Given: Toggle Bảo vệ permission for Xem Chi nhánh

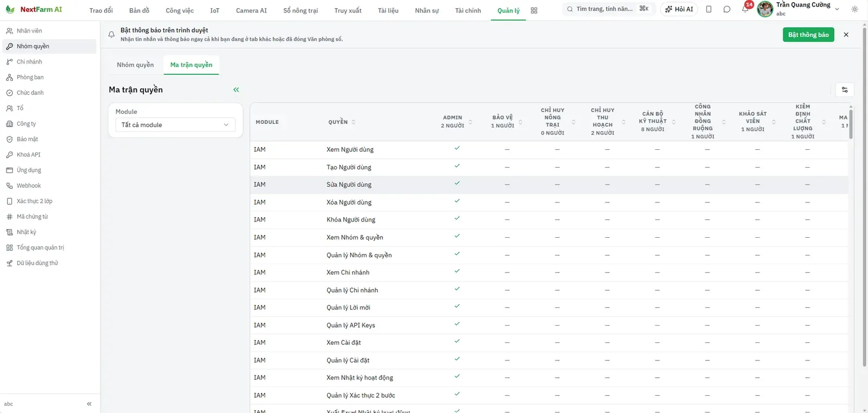Looking at the screenshot, I should pos(507,272).
